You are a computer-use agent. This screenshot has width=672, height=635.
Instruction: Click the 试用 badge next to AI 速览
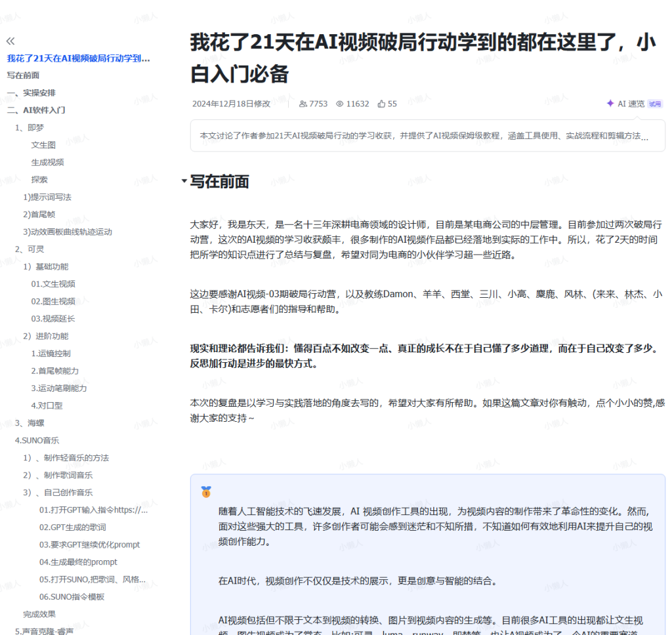pos(655,104)
